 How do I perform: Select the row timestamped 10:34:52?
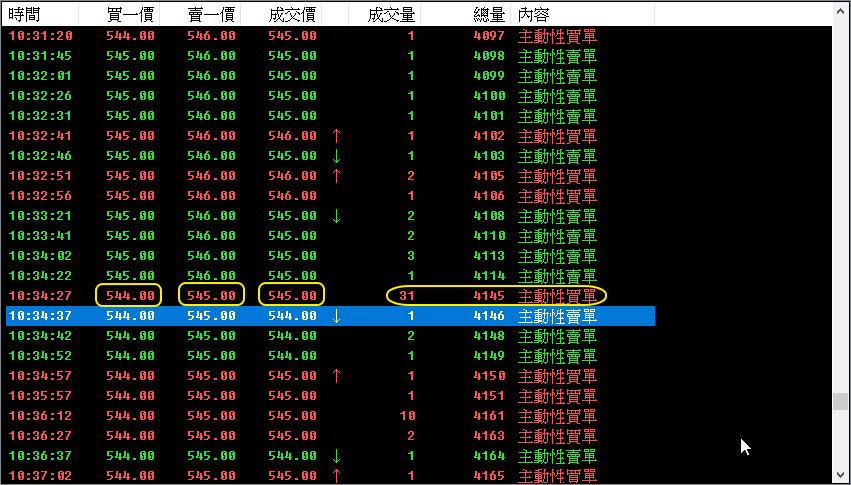click(x=330, y=356)
